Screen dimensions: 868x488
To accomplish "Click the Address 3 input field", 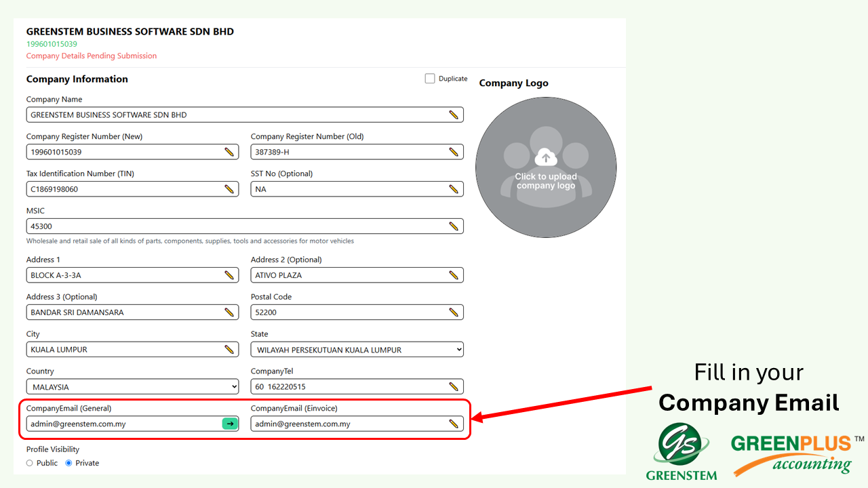I will tap(133, 312).
